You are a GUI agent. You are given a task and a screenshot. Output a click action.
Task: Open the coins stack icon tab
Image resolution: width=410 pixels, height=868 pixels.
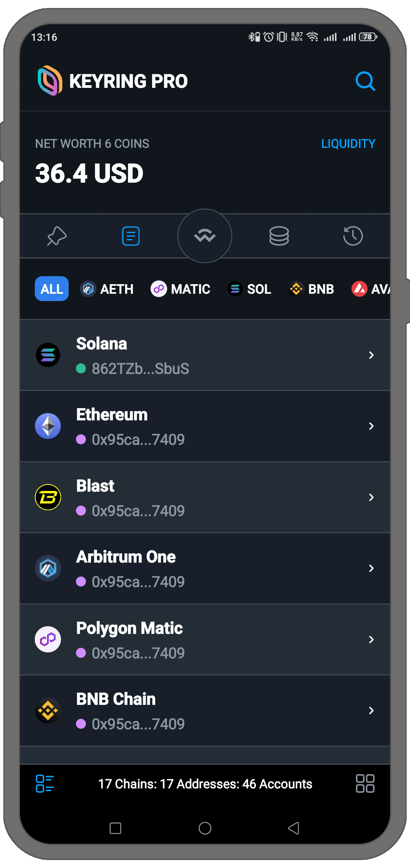[279, 236]
